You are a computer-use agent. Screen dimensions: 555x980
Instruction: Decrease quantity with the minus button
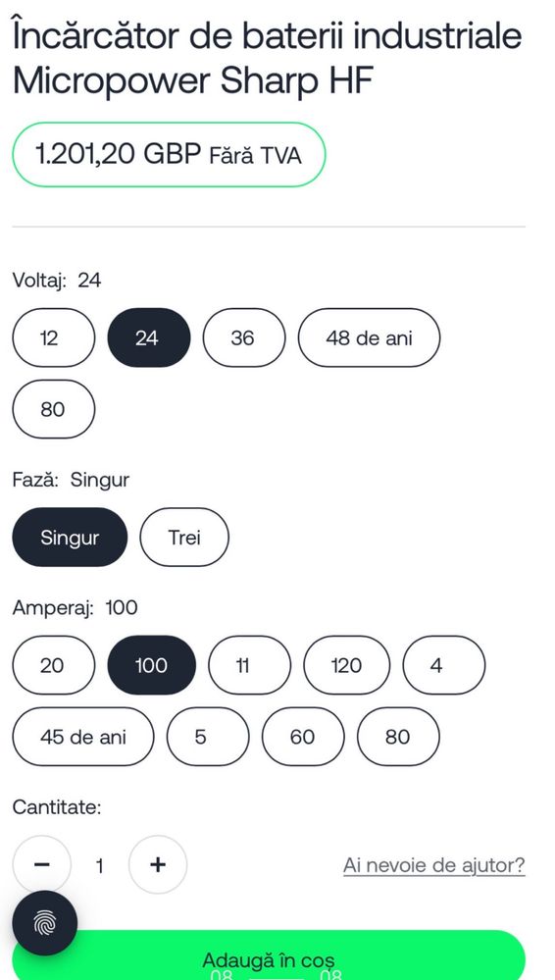click(42, 864)
